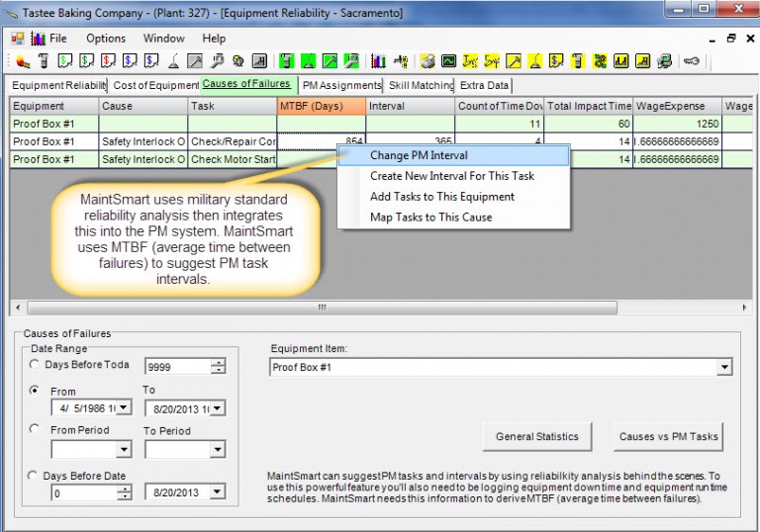Screen dimensions: 760x532
Task: Click the gray staircase chart icon
Action: (x=260, y=61)
